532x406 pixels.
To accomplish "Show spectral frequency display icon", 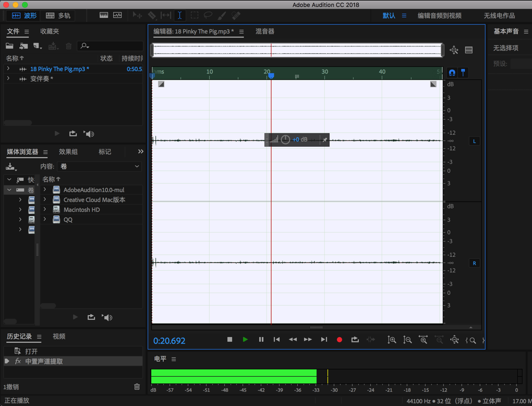I will pyautogui.click(x=104, y=15).
